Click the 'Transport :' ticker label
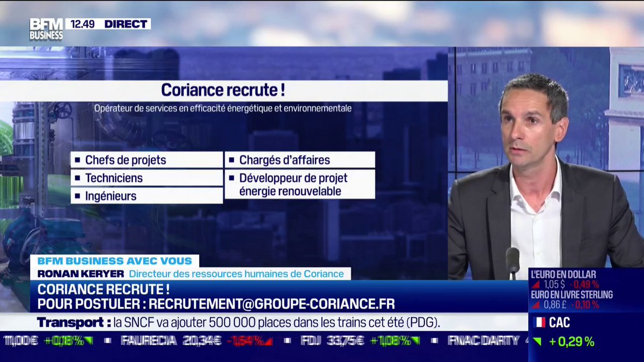Image resolution: width=644 pixels, height=362 pixels. pos(73,323)
